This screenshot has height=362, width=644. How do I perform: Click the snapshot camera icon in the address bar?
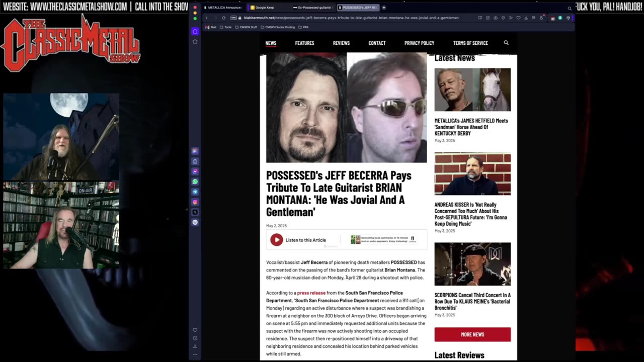point(496,18)
